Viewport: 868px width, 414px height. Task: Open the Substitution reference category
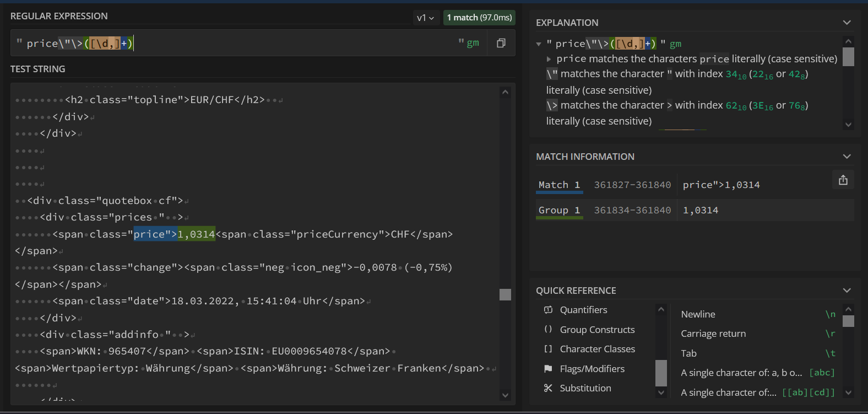point(585,388)
